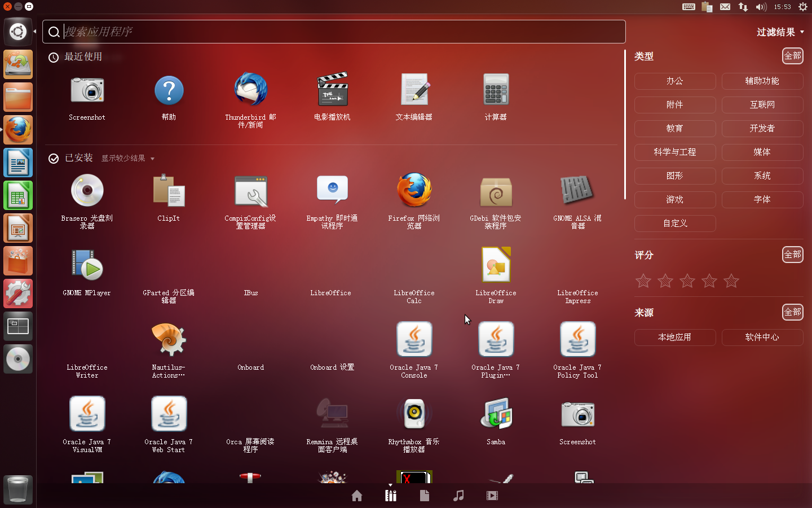Image resolution: width=812 pixels, height=508 pixels.
Task: Open Thunderbird 邮件/新闻 application
Action: (250, 100)
